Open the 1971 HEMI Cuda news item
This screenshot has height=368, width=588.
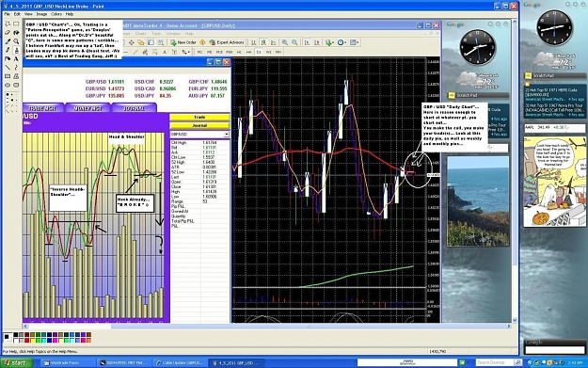coord(555,94)
